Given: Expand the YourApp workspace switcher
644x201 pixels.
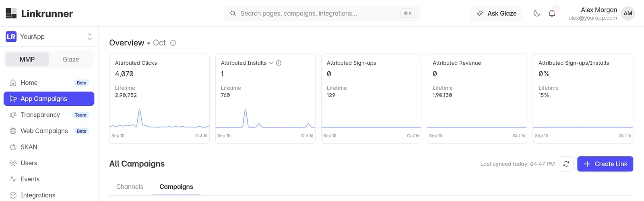Looking at the screenshot, I should click(x=49, y=37).
